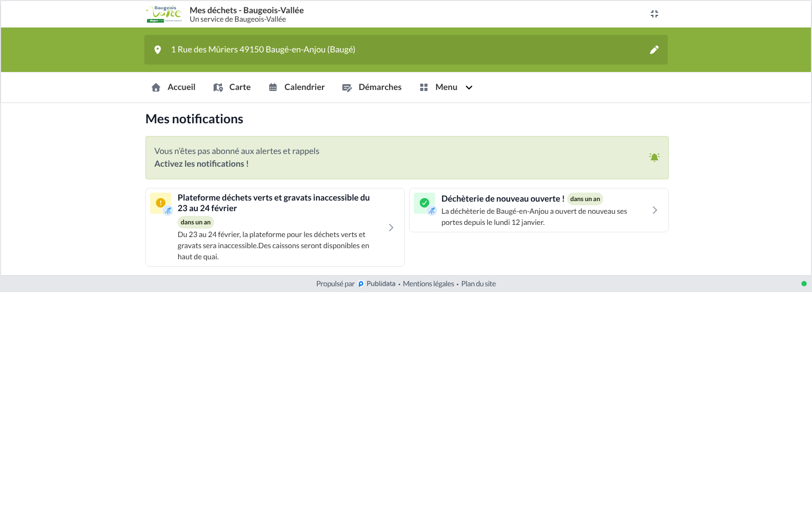Click Activez les notifications link
Viewport: 812px width, 508px height.
tap(201, 164)
